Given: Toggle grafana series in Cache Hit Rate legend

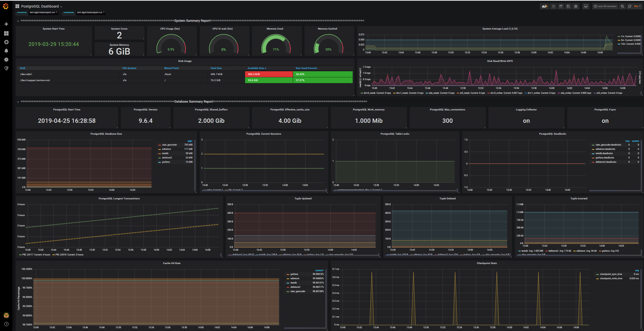Looking at the screenshot, I should click(x=294, y=274).
